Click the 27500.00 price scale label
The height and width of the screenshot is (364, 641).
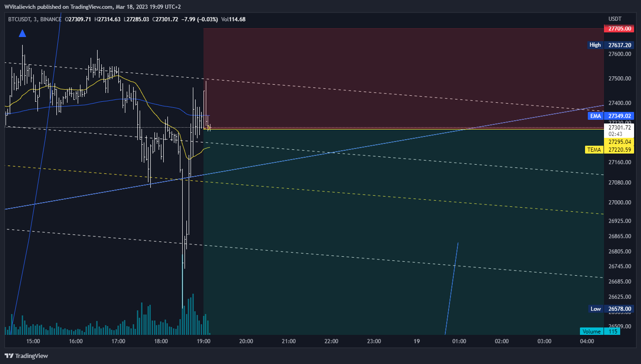click(x=620, y=79)
